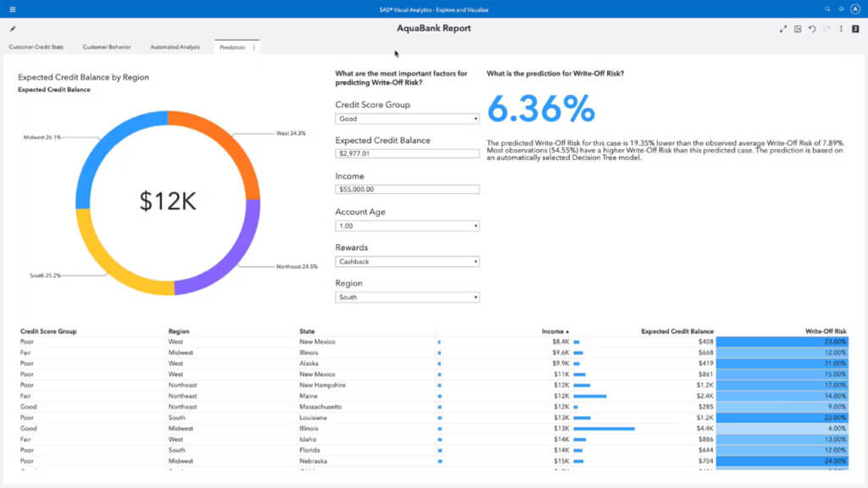Undo the last report action
Screen dimensions: 868x488
812,29
